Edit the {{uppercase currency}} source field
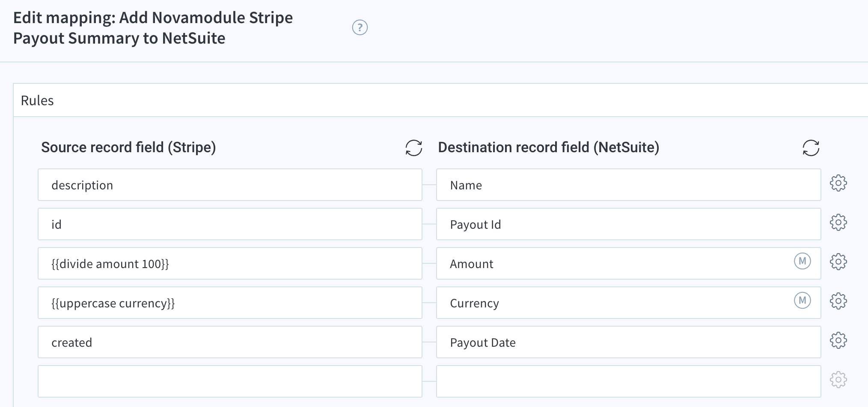The image size is (868, 407). pos(230,303)
